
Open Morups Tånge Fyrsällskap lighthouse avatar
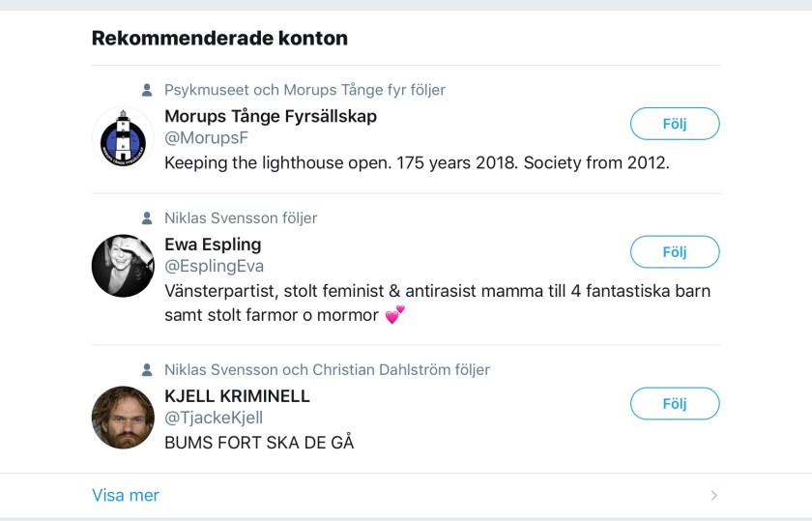(x=123, y=137)
